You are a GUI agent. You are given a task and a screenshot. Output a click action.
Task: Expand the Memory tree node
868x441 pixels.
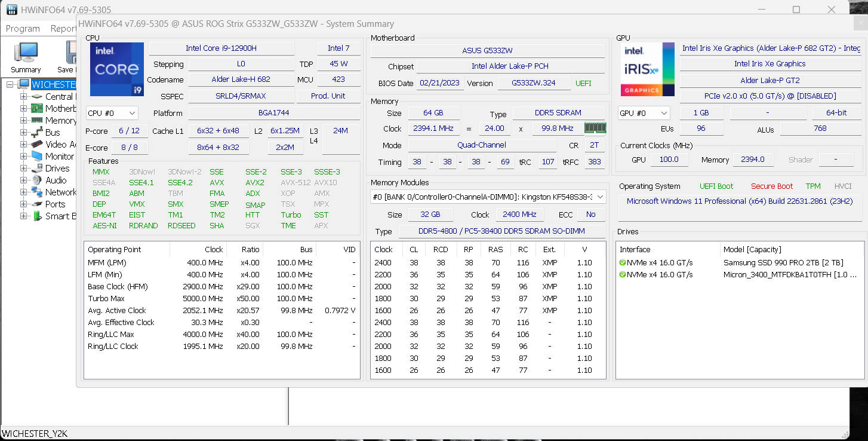pyautogui.click(x=23, y=121)
